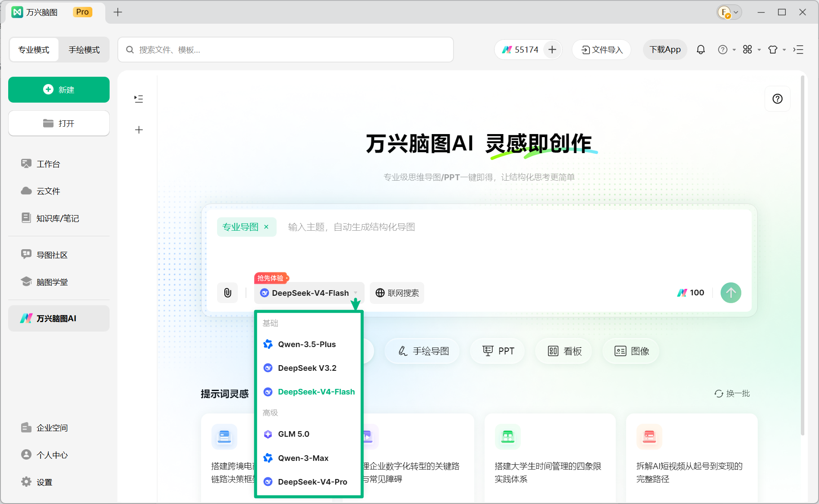The height and width of the screenshot is (504, 819).
Task: Click the 55174 AI credits balance
Action: tap(520, 50)
